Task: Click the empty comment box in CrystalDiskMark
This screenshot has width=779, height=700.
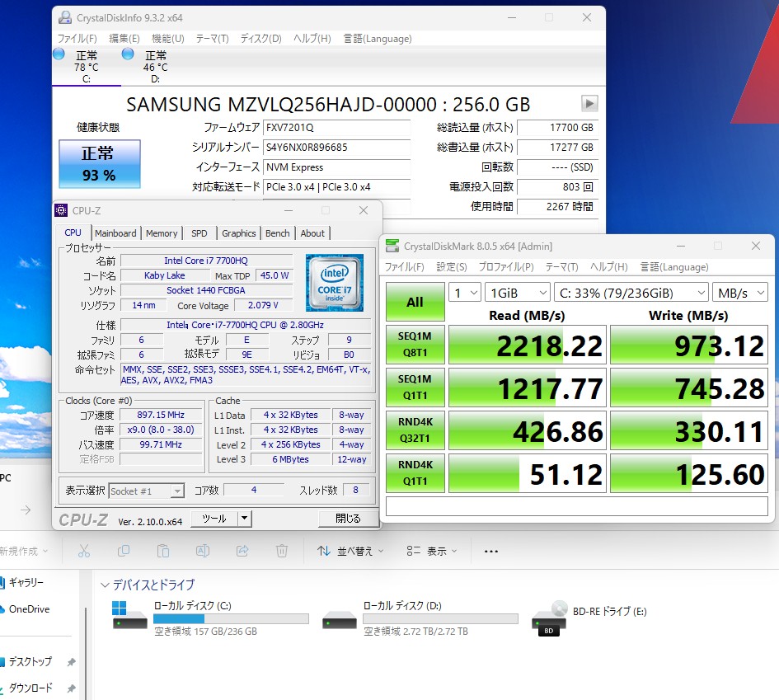Action: tap(577, 506)
